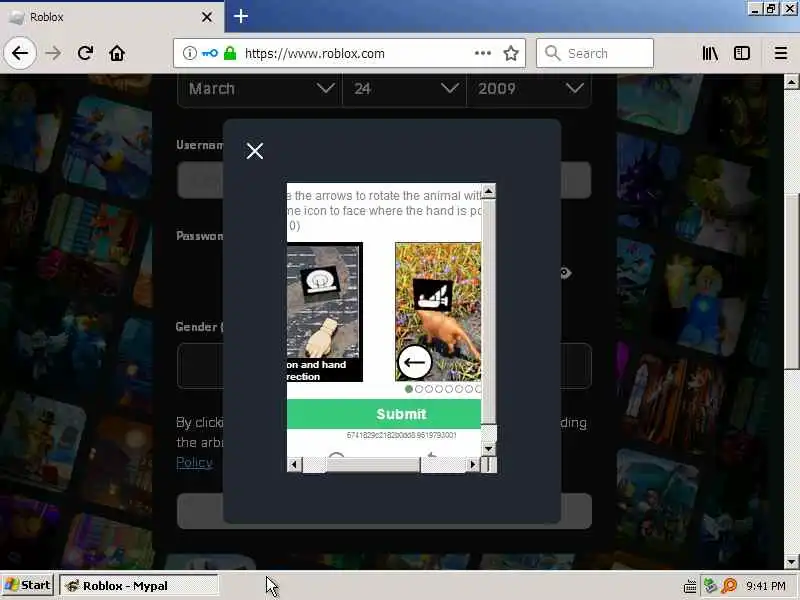Open page actions three-dot menu

click(x=483, y=53)
